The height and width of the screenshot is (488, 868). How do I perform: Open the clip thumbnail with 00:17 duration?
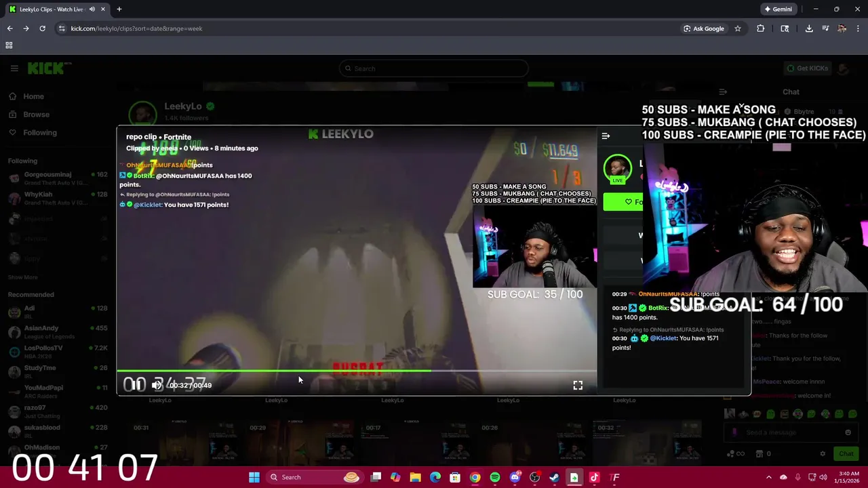(416, 443)
